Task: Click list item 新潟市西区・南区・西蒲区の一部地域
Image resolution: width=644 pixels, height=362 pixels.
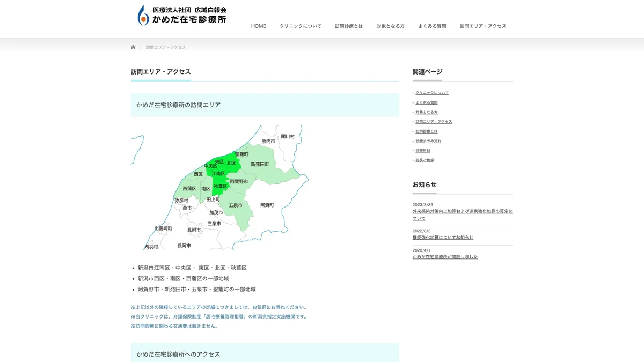Action: [184, 278]
